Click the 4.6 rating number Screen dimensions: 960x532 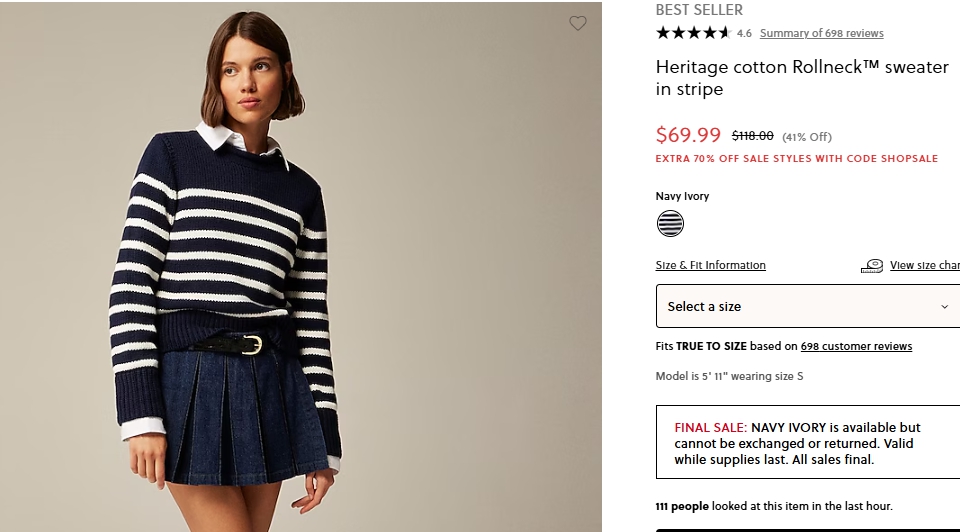744,34
